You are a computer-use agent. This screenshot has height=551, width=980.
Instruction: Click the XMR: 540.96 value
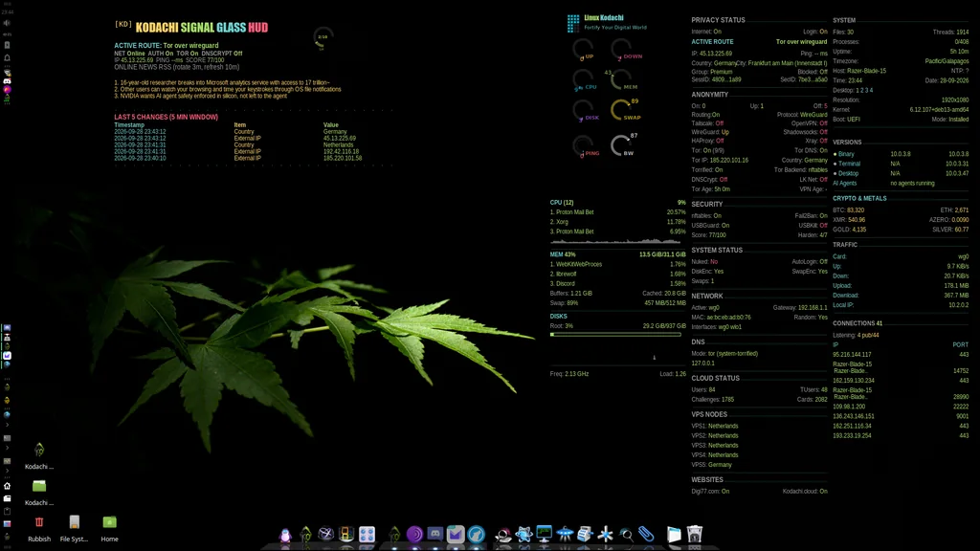pyautogui.click(x=849, y=220)
